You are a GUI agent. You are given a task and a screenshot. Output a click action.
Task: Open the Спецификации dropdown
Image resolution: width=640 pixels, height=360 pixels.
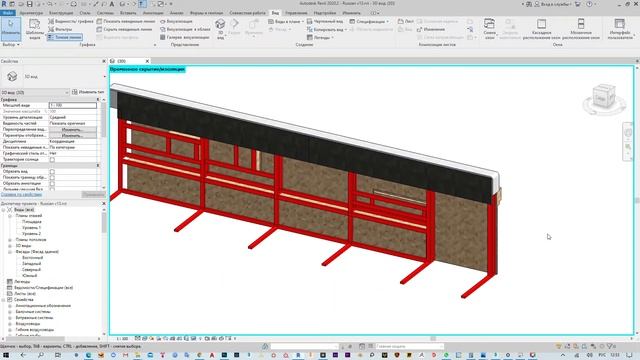pyautogui.click(x=369, y=21)
